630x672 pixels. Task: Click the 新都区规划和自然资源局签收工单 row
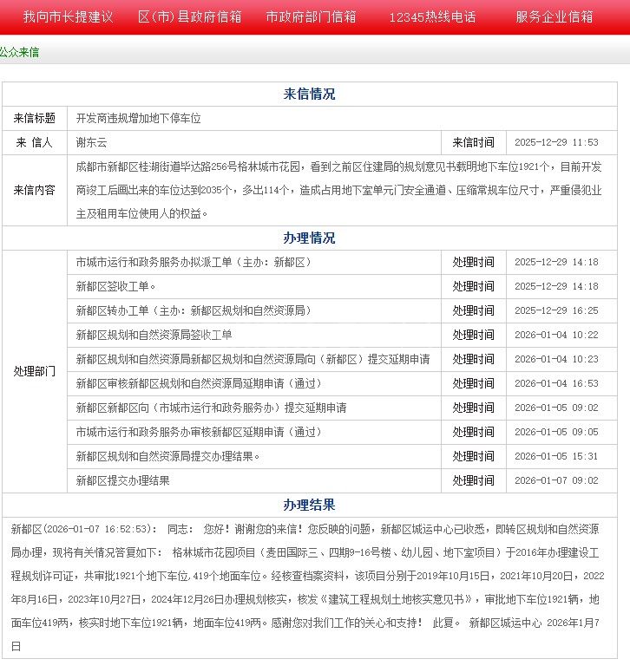(154, 335)
